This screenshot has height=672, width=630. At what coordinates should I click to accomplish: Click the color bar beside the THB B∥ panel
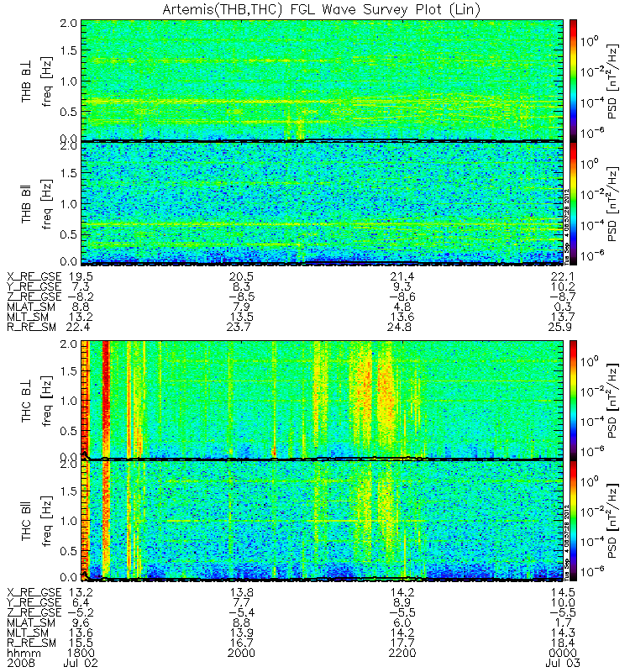tap(573, 203)
